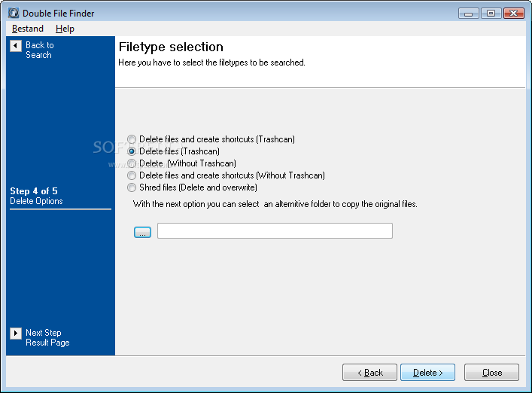Screen dimensions: 532x393
Task: Maximize the Double File Finder window
Action: [491, 13]
